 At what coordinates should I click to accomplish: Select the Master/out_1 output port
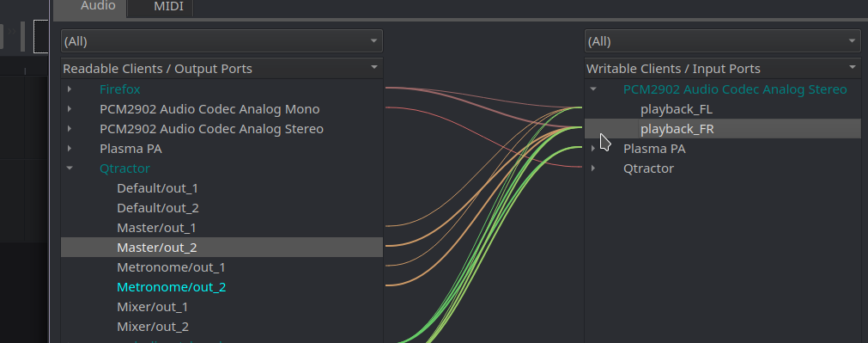pyautogui.click(x=156, y=228)
